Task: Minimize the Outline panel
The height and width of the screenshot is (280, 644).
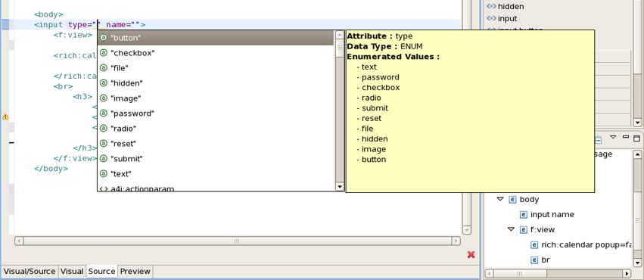Action: (626, 137)
